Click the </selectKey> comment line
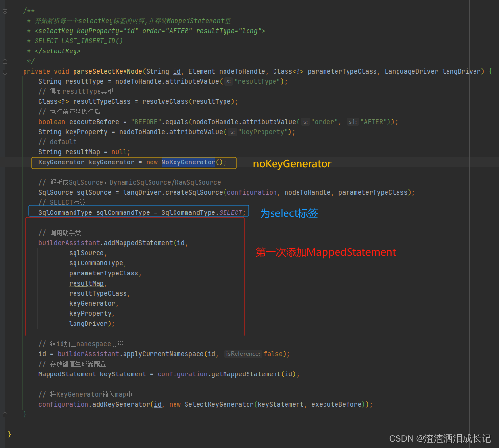Image resolution: width=499 pixels, height=448 pixels. click(x=58, y=51)
